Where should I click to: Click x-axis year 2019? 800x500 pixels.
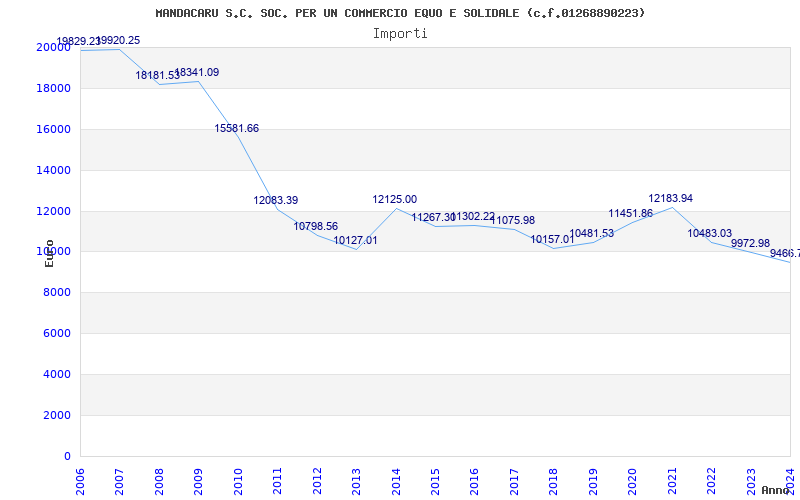coord(593,481)
